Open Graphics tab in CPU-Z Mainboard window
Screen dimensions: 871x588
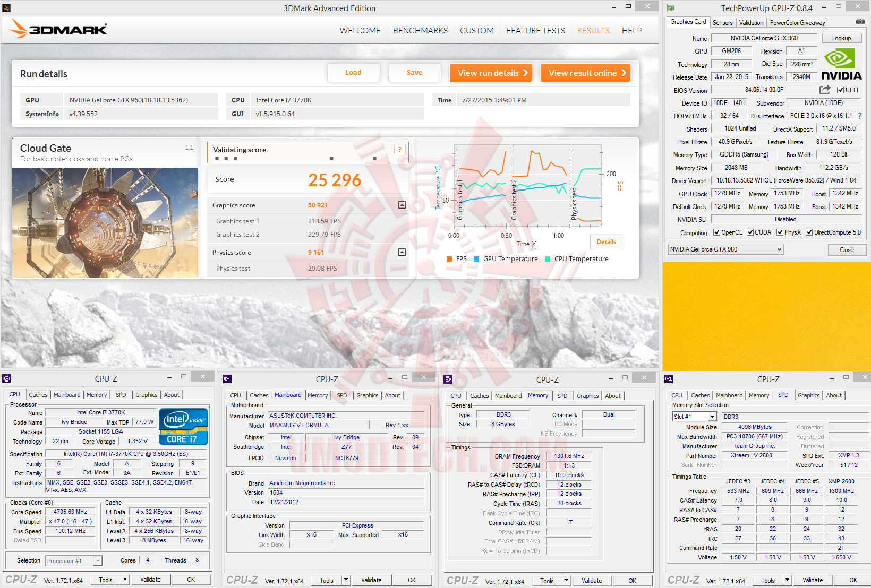tap(368, 395)
